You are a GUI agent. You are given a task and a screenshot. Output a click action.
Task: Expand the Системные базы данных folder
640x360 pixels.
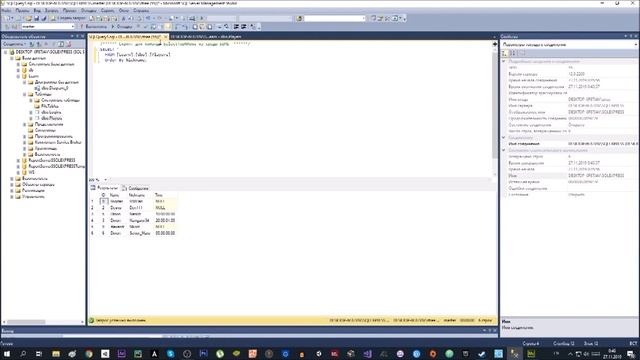click(18, 64)
